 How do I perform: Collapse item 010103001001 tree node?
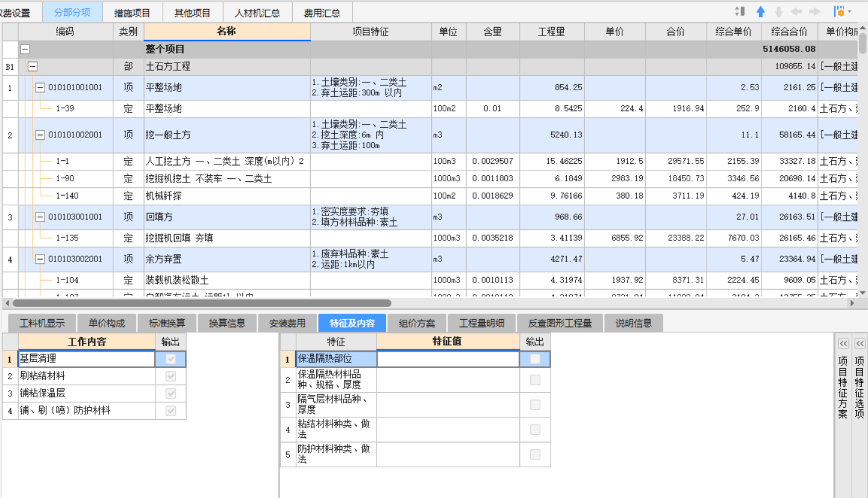(40, 217)
